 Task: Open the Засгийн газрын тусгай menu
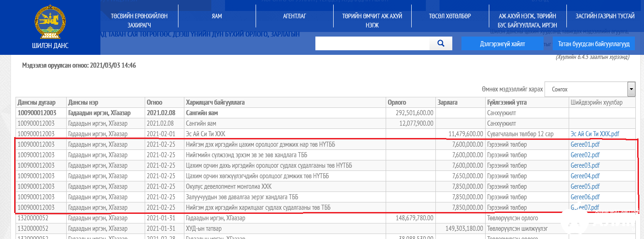[x=605, y=16]
